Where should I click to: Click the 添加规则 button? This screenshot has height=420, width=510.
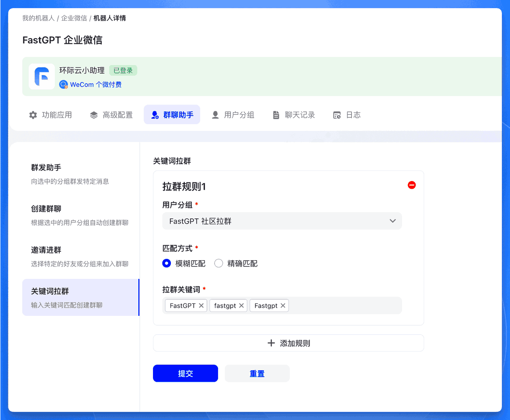pyautogui.click(x=289, y=343)
